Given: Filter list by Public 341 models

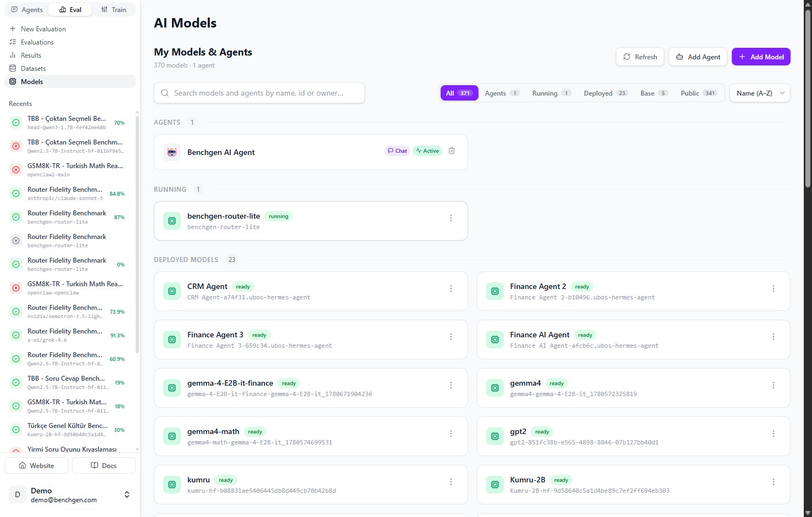Looking at the screenshot, I should [699, 93].
